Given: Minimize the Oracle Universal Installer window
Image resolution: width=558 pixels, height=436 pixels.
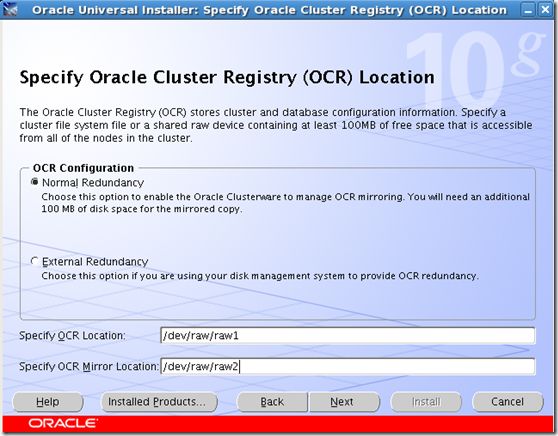Looking at the screenshot, I should click(x=528, y=10).
